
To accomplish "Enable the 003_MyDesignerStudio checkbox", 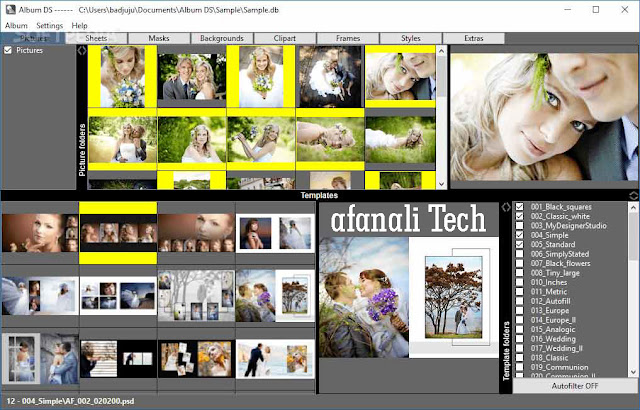I will click(x=519, y=226).
